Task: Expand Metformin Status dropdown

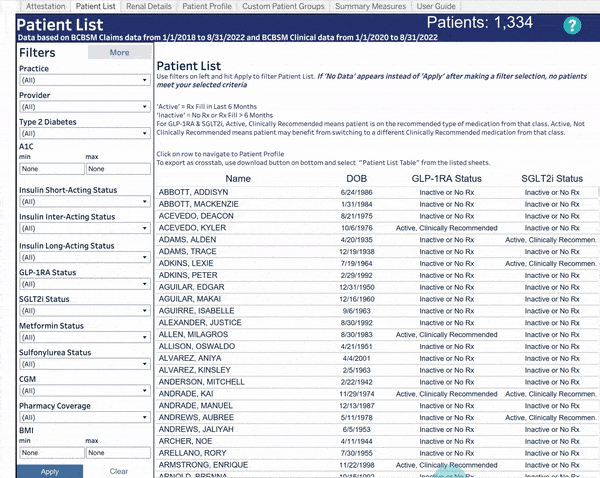Action: pyautogui.click(x=85, y=337)
